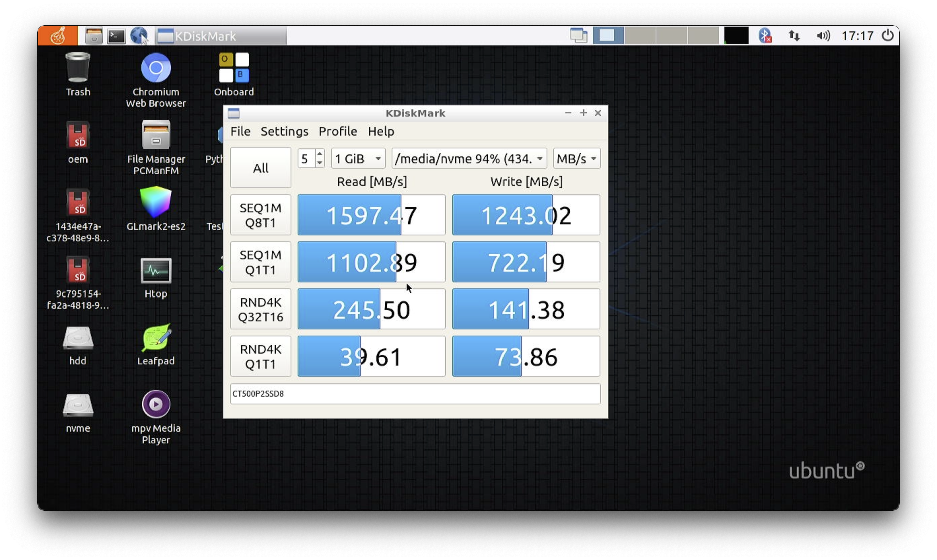Click the 1597.47 read result bar

point(371,215)
